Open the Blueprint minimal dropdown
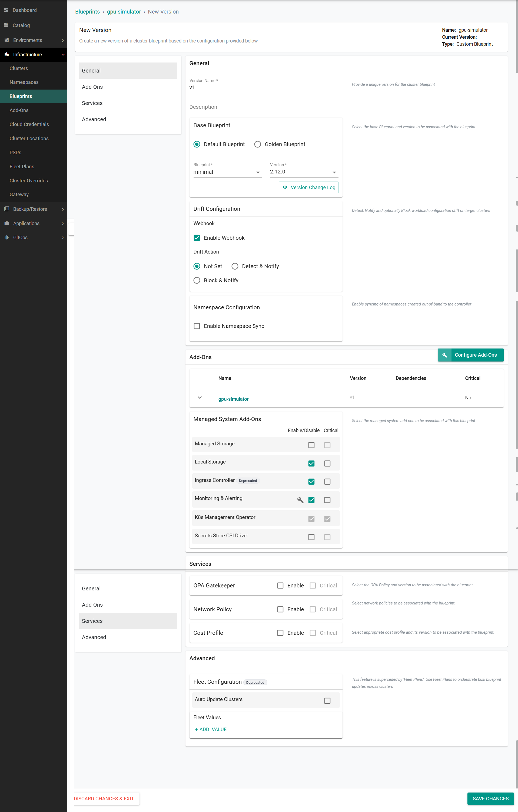This screenshot has height=812, width=518. (227, 172)
